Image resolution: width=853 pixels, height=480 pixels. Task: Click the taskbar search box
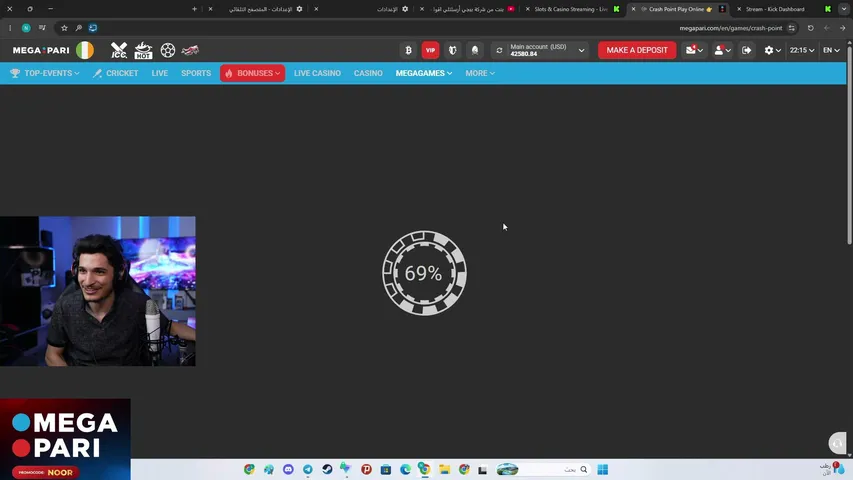[x=544, y=469]
